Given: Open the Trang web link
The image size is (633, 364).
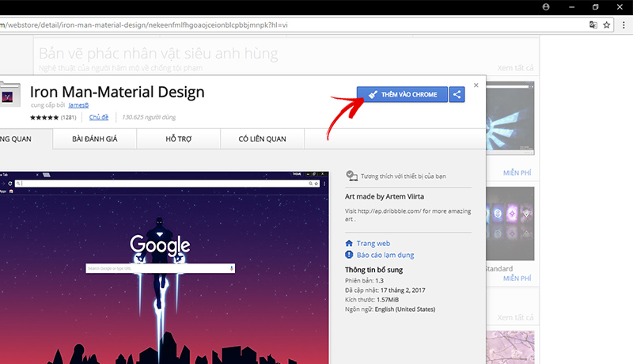Looking at the screenshot, I should click(x=373, y=244).
